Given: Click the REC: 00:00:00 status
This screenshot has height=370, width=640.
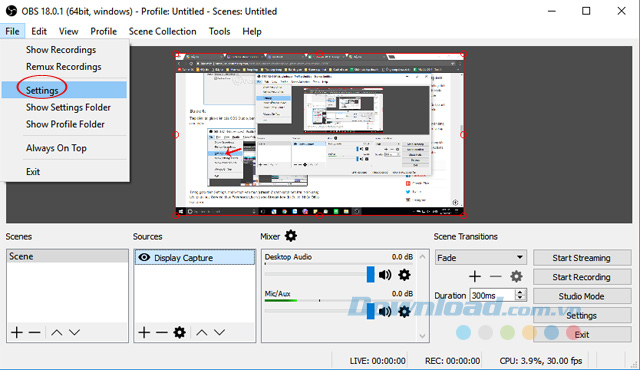Looking at the screenshot, I should (452, 361).
